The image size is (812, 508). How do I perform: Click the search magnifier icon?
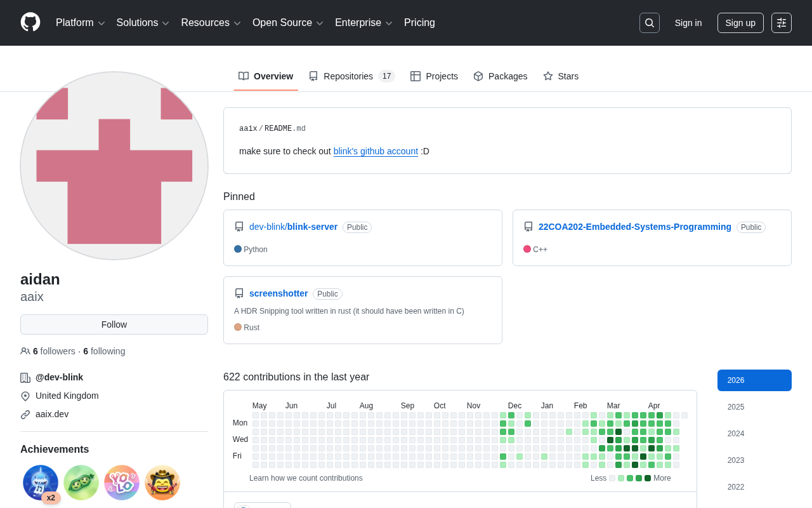coord(649,23)
